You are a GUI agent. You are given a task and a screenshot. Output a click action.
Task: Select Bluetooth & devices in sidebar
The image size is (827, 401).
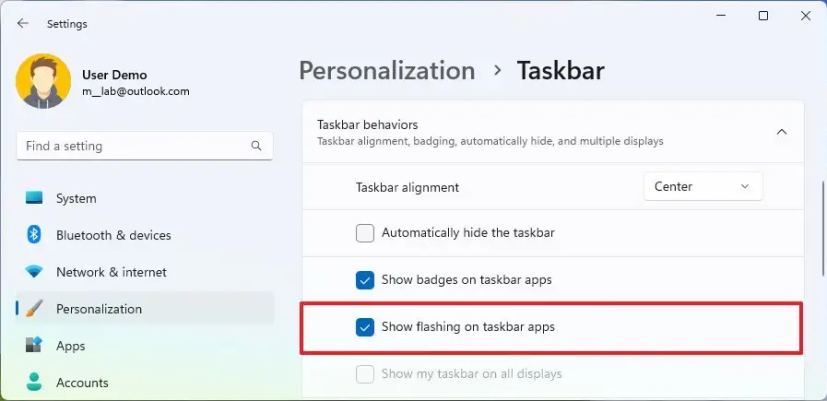point(113,235)
